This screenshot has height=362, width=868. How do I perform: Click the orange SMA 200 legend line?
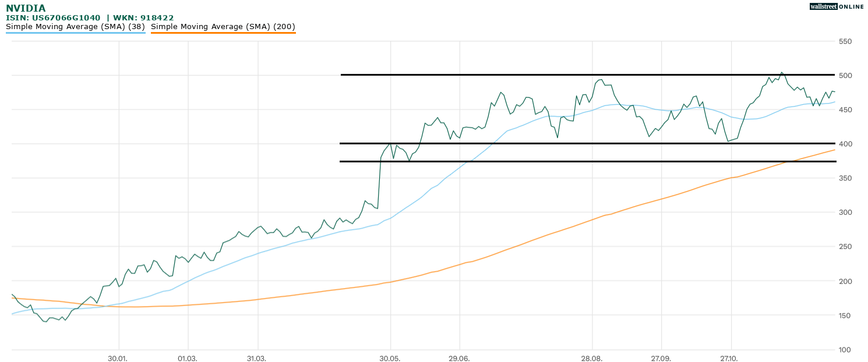pos(223,33)
